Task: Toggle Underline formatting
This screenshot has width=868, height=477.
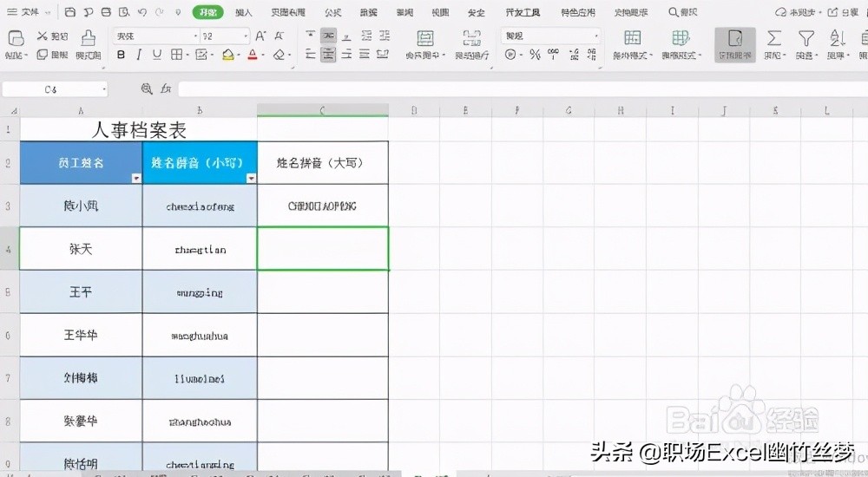Action: [x=157, y=55]
